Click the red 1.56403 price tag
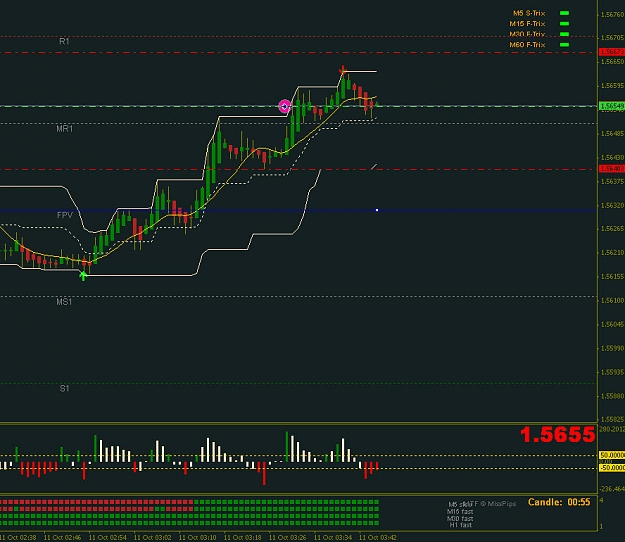Viewport: 625px width, 542px height. 612,169
